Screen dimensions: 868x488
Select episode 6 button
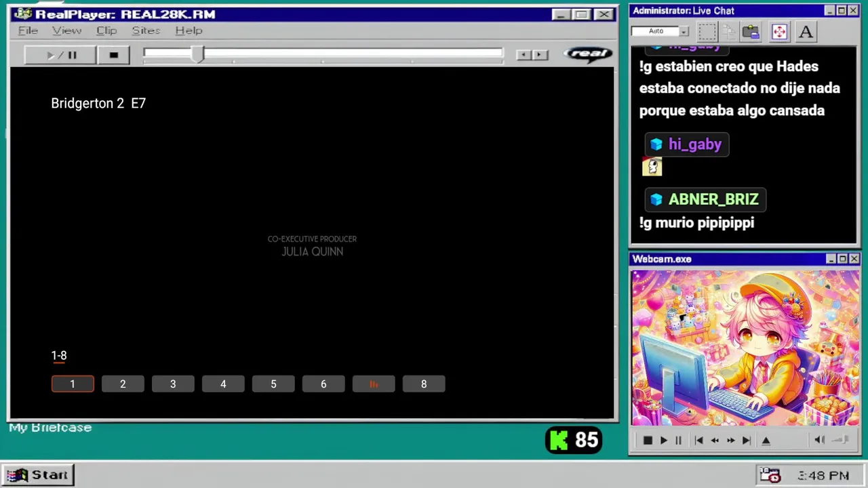pos(323,384)
